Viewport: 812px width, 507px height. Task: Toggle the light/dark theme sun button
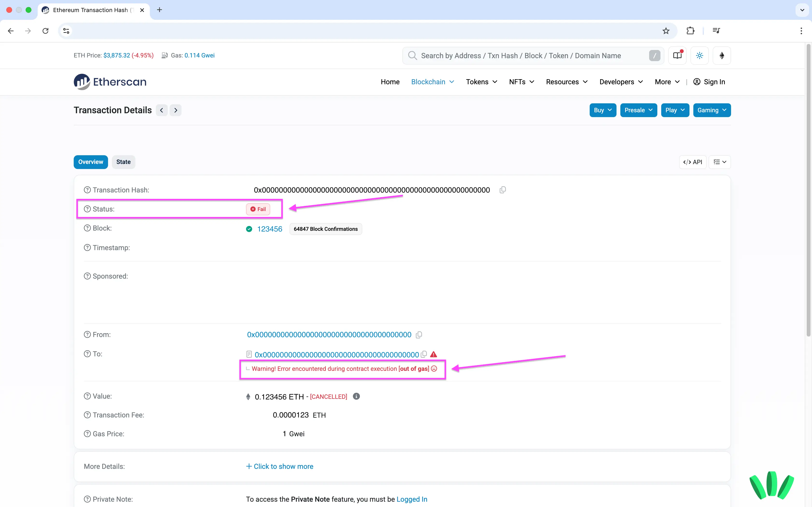pyautogui.click(x=700, y=55)
